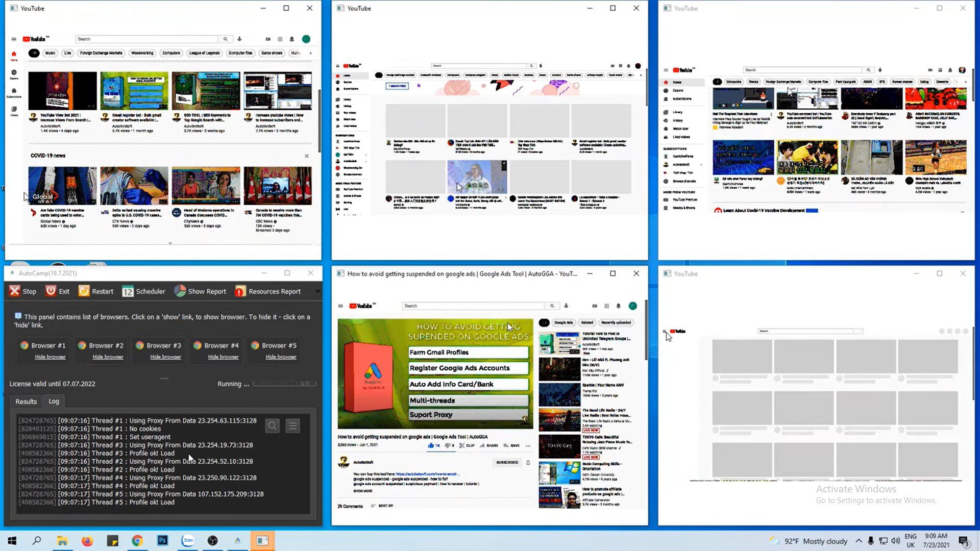Click the Stop icon in AutoCamp toolbar
The width and height of the screenshot is (980, 551).
click(x=14, y=291)
